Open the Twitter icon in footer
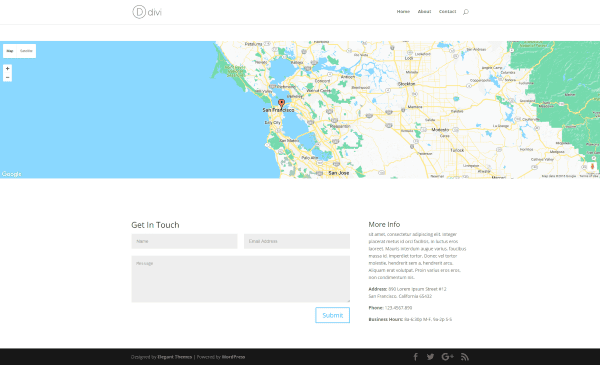The height and width of the screenshot is (365, 600). [430, 357]
